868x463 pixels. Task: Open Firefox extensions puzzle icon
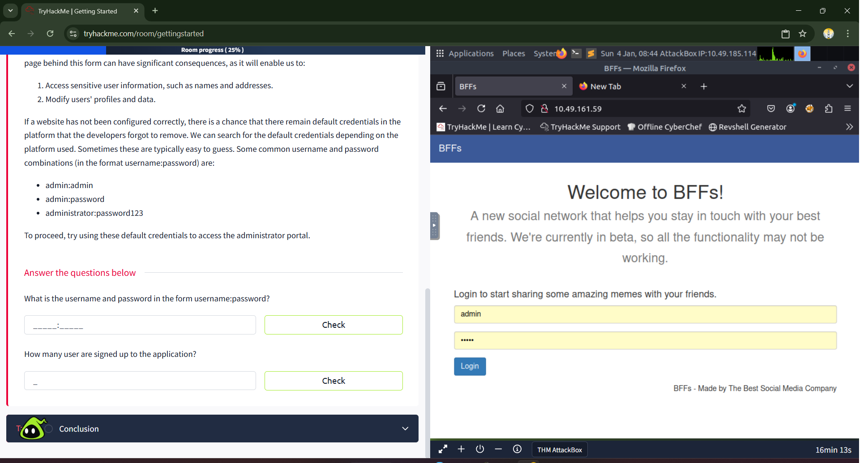coord(829,109)
